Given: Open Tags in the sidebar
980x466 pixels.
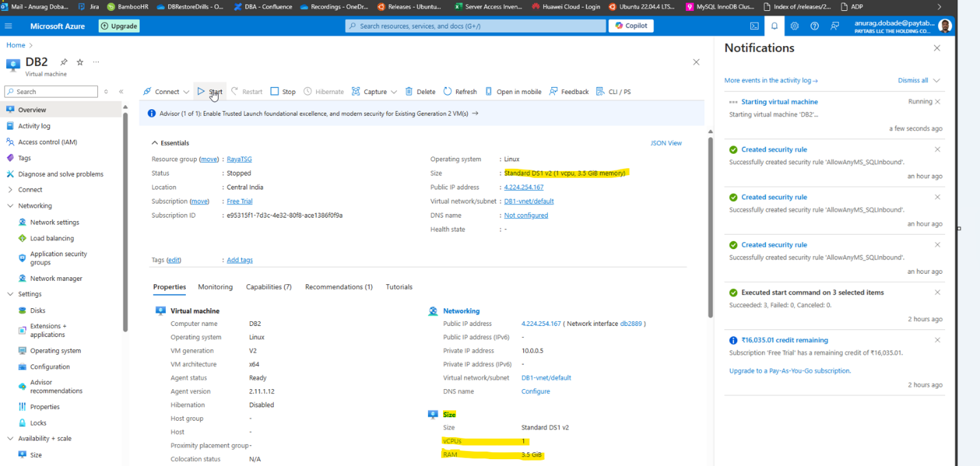Looking at the screenshot, I should (25, 158).
